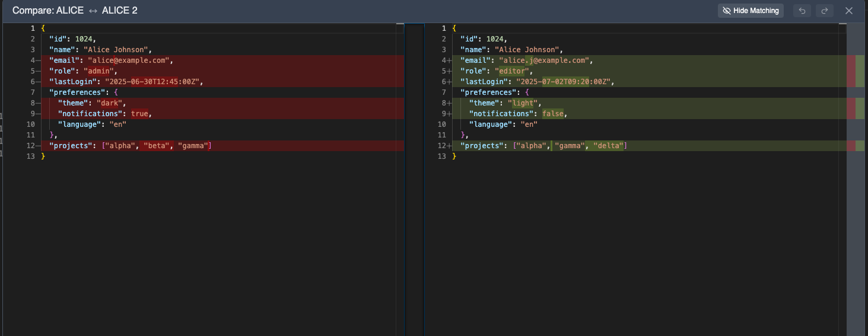Toggle the Hide Matching button
The height and width of the screenshot is (336, 868).
coord(751,11)
